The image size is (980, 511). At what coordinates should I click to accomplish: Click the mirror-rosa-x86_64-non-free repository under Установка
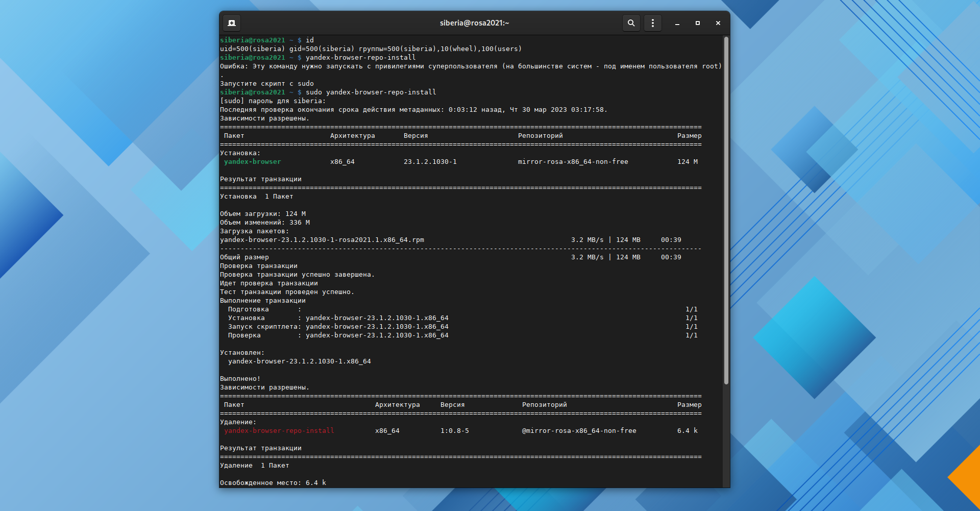[573, 162]
